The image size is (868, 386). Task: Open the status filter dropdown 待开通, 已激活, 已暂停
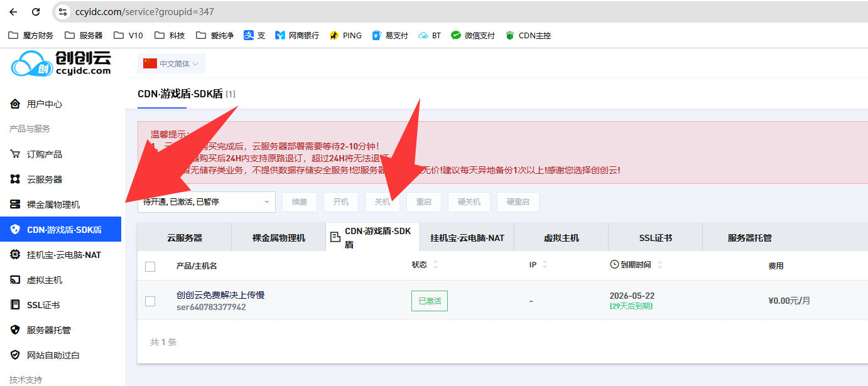206,202
